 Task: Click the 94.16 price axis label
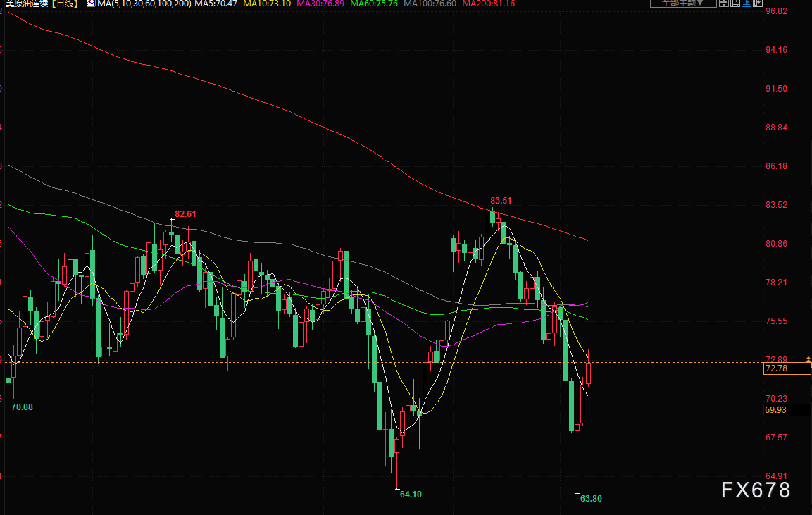(x=776, y=50)
